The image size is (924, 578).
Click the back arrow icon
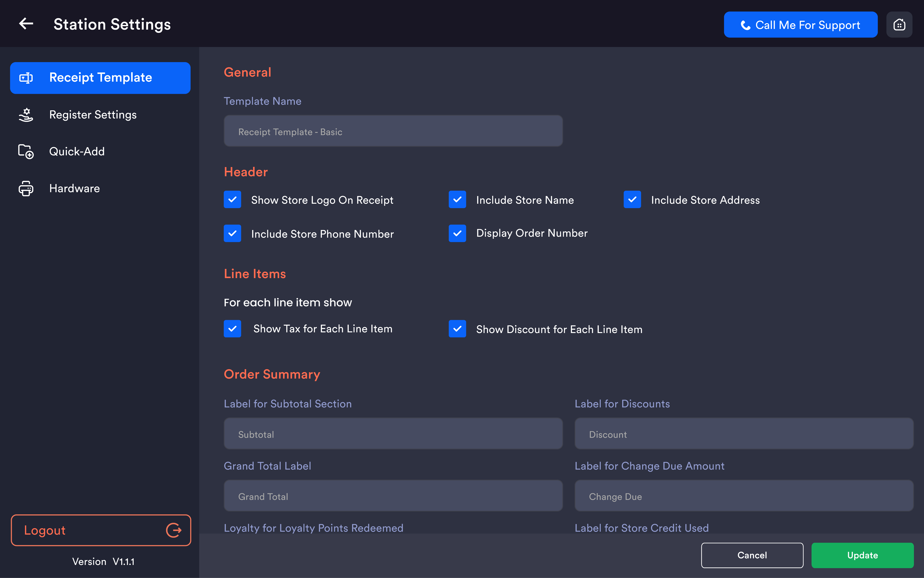point(26,24)
